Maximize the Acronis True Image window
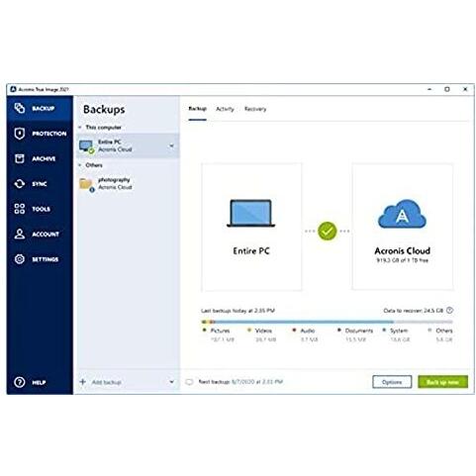The width and height of the screenshot is (476, 476). 447,89
